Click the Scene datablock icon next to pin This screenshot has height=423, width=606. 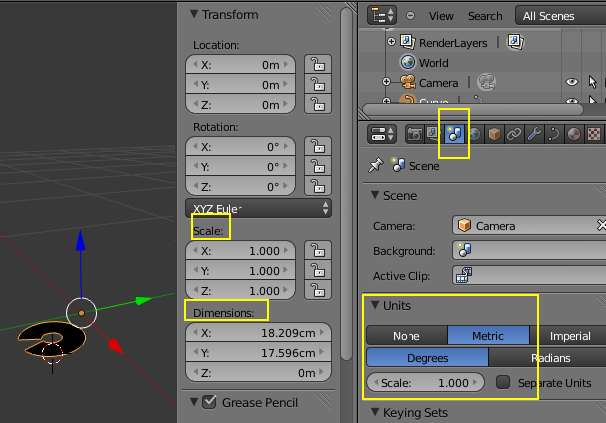(x=397, y=165)
